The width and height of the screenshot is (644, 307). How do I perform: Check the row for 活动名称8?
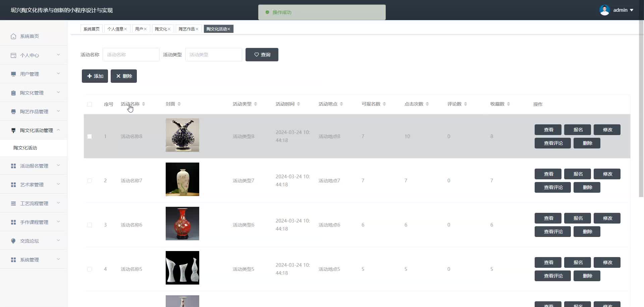(90, 136)
